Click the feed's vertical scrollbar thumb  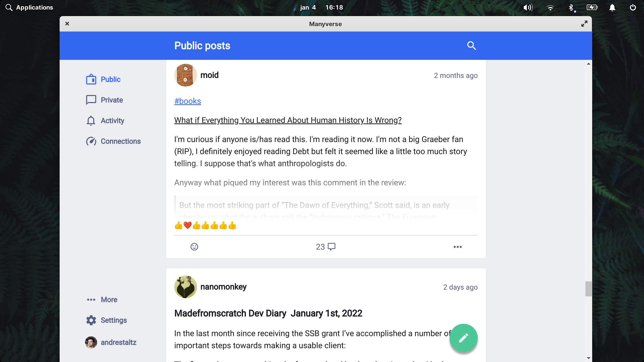click(588, 289)
